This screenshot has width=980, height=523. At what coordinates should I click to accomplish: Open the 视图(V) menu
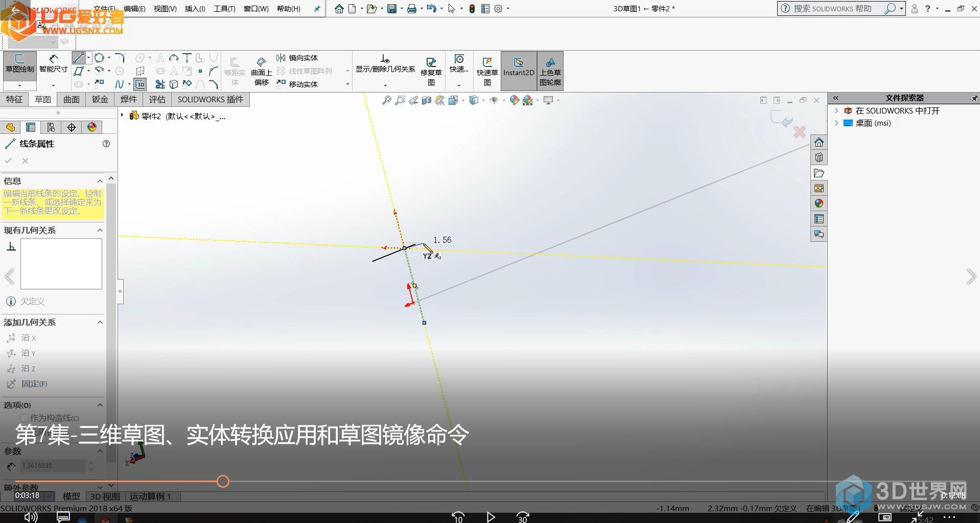[165, 9]
